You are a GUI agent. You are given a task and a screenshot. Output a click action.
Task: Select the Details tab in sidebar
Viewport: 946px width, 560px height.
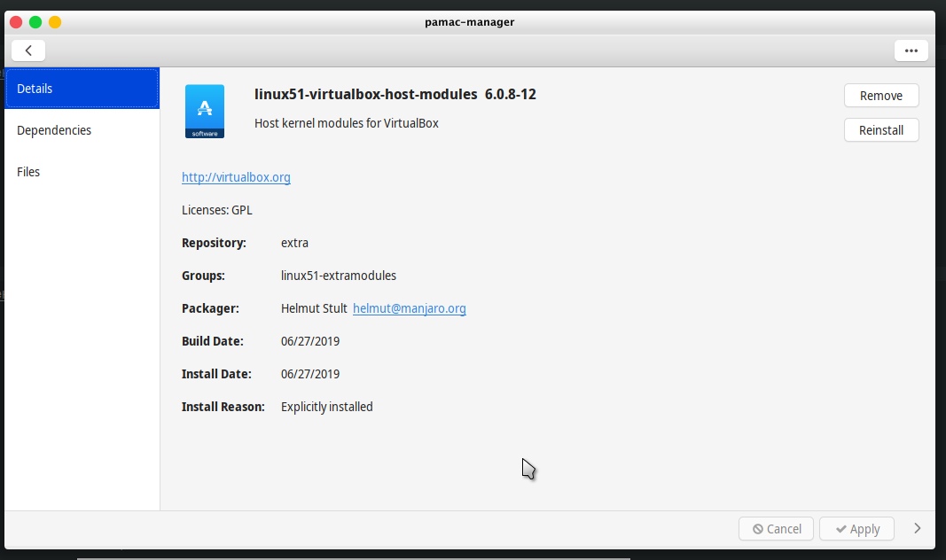click(x=82, y=89)
